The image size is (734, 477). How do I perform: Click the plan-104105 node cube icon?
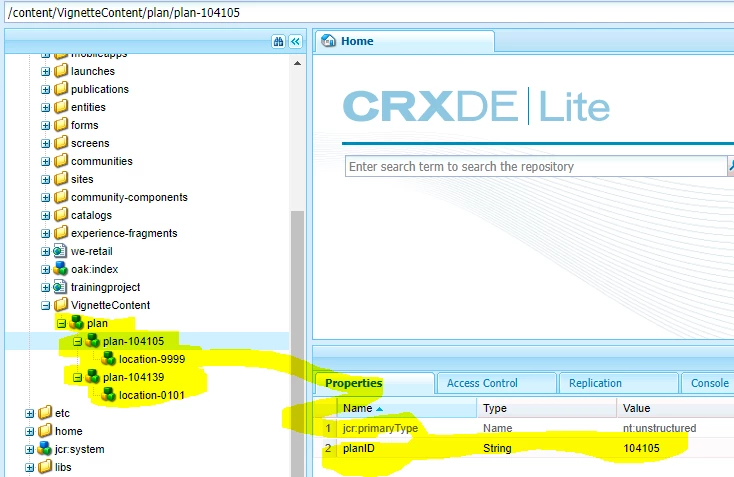[93, 341]
